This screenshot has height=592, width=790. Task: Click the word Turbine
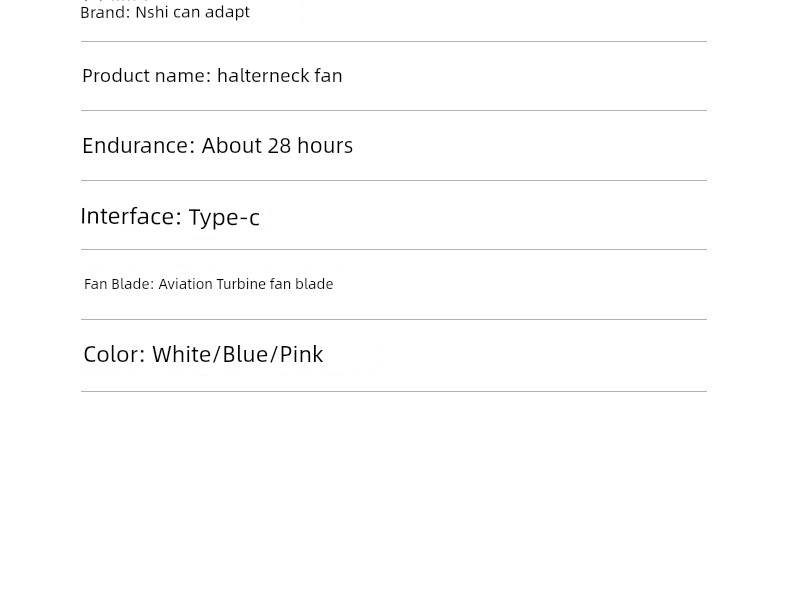coord(241,284)
